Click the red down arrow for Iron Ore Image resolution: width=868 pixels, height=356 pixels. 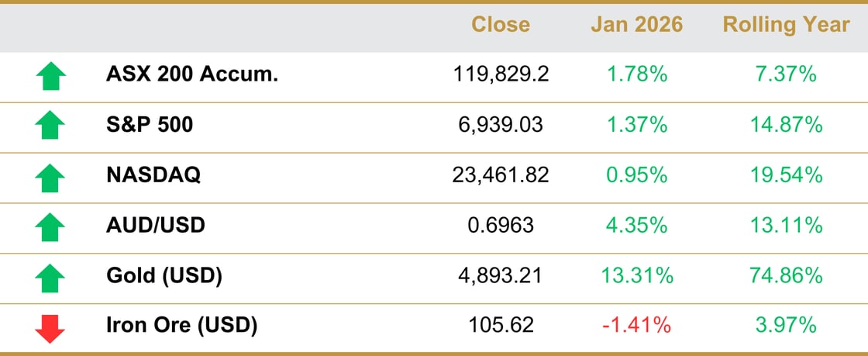click(x=51, y=327)
